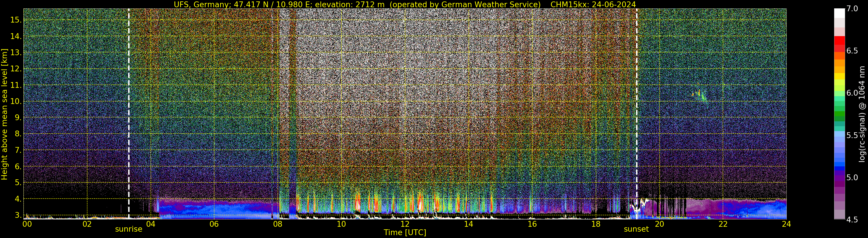Click the "18" time axis tick label
The width and height of the screenshot is (868, 238).
coord(596,224)
